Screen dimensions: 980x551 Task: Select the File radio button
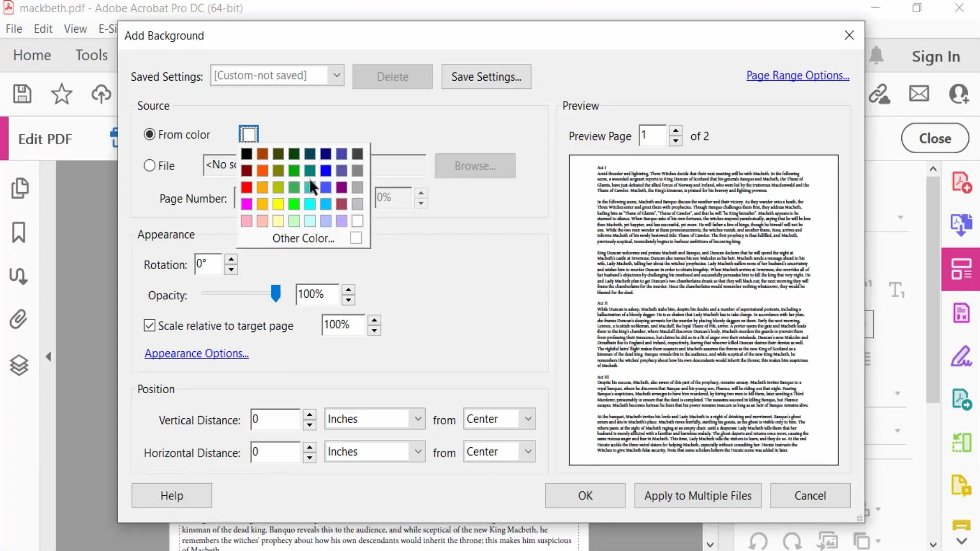point(149,165)
